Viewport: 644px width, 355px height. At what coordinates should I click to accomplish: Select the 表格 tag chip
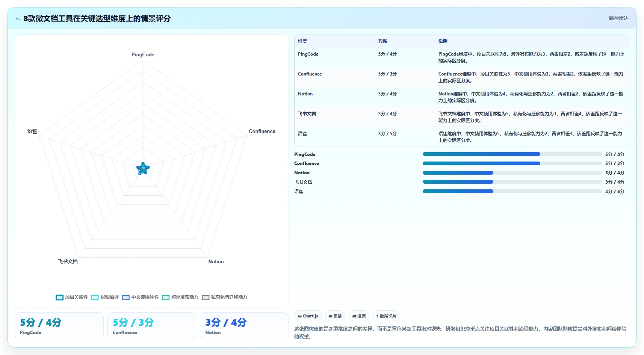(335, 316)
